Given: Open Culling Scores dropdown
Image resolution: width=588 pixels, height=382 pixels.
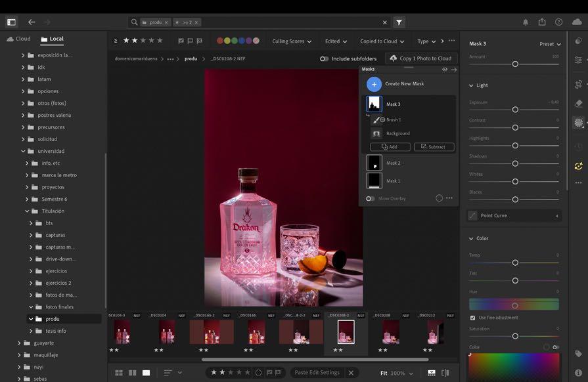Looking at the screenshot, I should 292,41.
